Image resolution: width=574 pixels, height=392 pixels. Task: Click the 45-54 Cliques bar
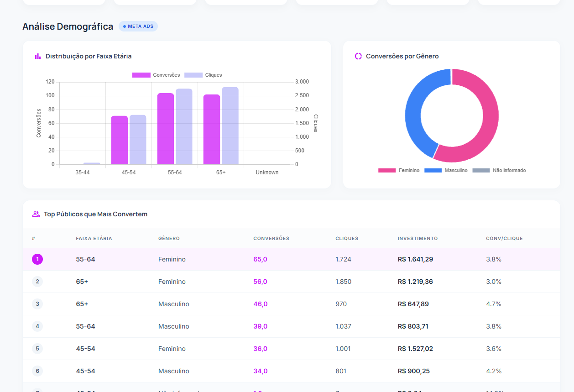click(138, 140)
